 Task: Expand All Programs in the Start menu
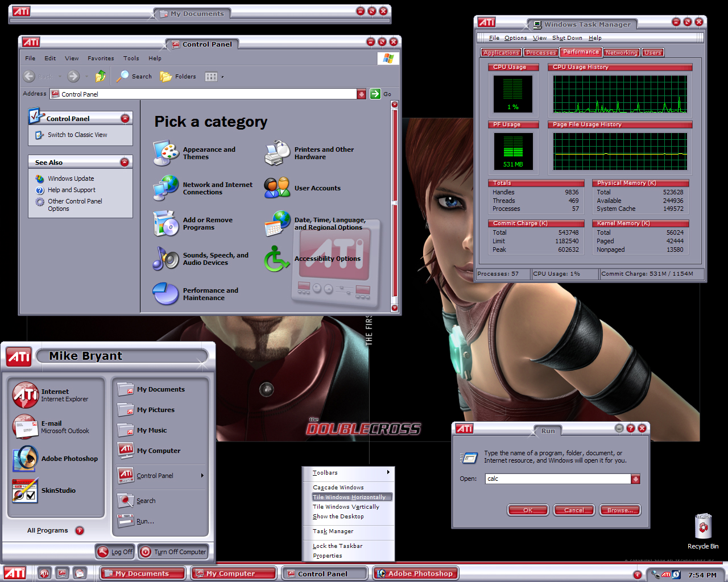point(55,531)
